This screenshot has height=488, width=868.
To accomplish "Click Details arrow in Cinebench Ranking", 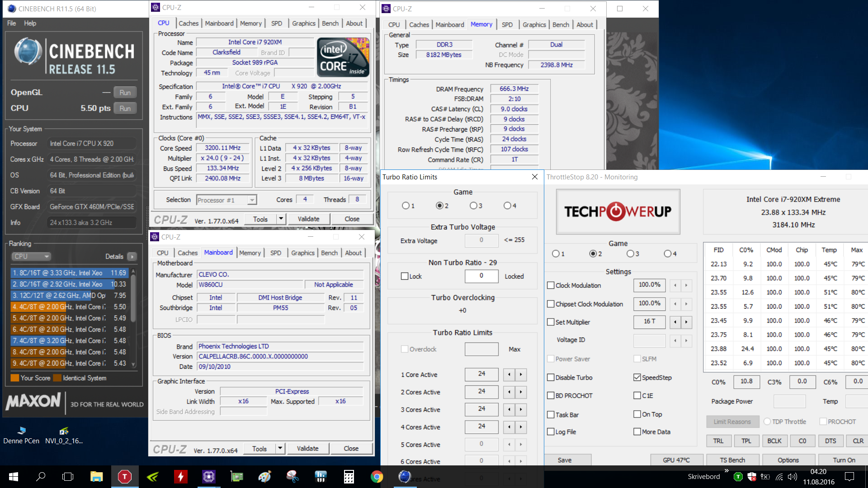I will 132,257.
